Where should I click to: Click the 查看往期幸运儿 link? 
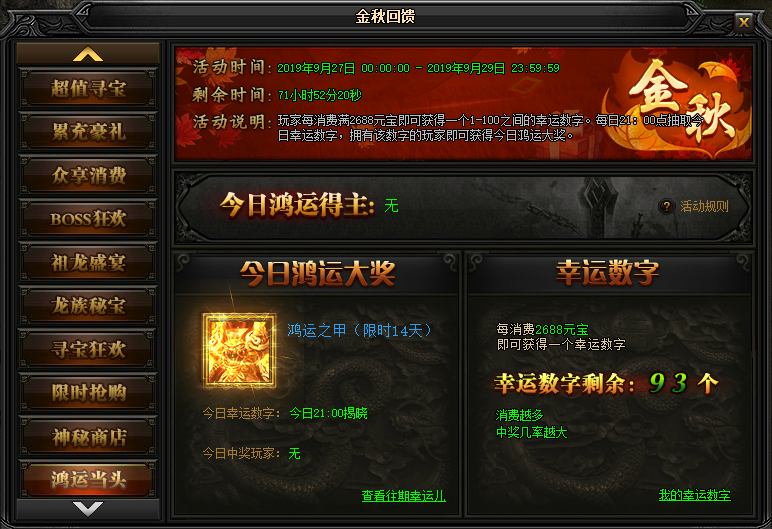404,496
